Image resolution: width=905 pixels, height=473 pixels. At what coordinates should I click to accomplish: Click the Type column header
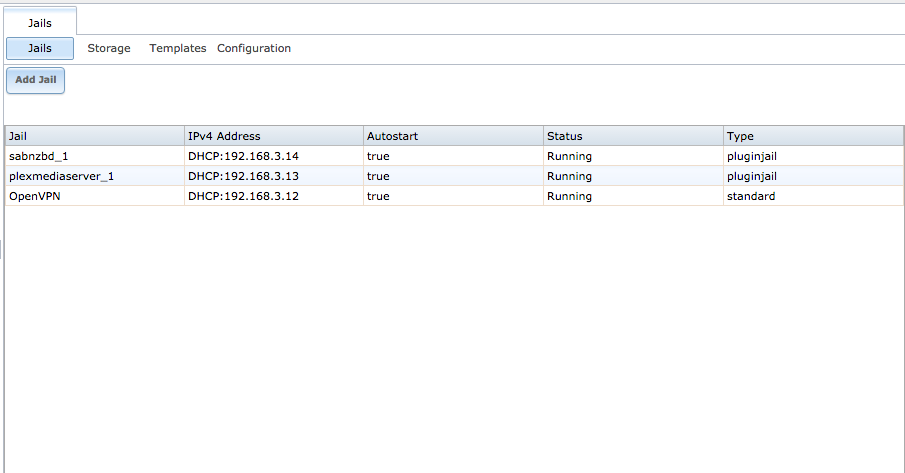click(x=813, y=136)
